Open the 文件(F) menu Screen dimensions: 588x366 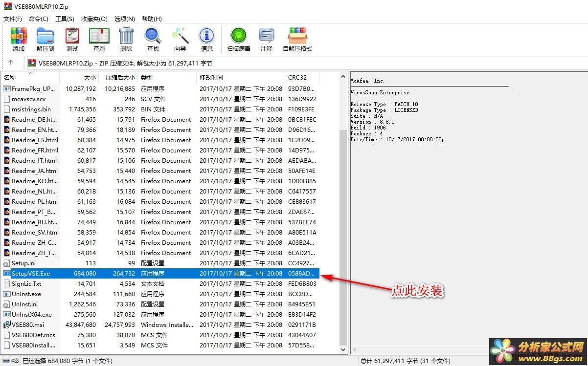coord(13,19)
